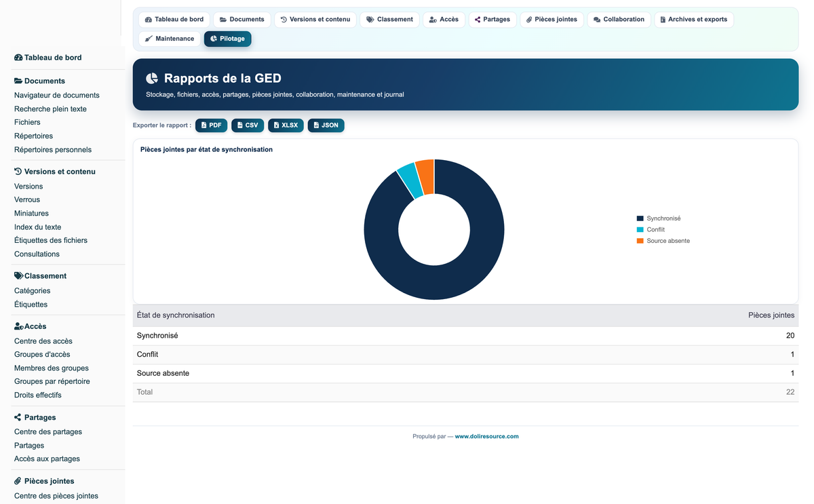Screen dimensions: 814x504
Task: Click the État de synchronisation column header
Action: [176, 315]
